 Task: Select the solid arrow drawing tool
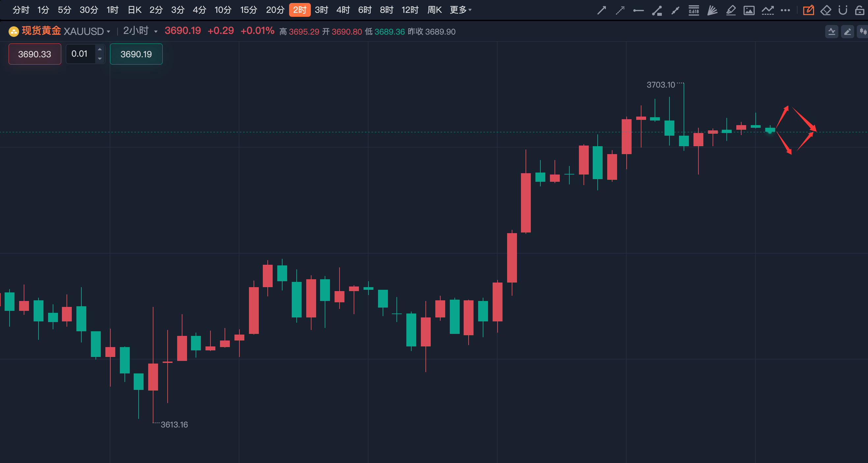click(x=602, y=11)
